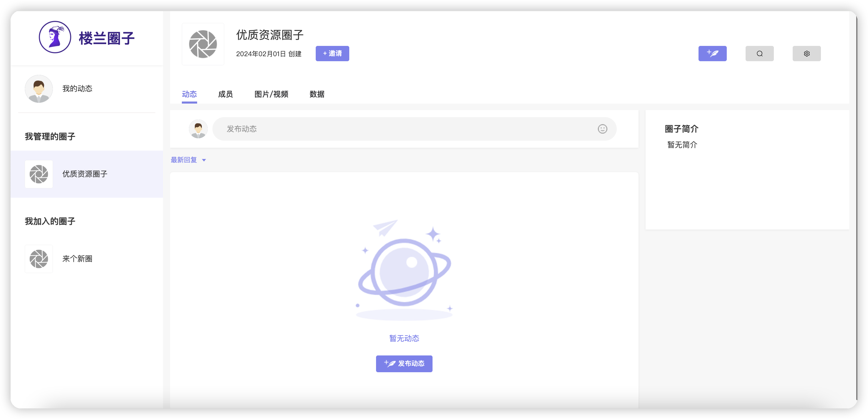
Task: Click the + 邀请 button
Action: [332, 53]
